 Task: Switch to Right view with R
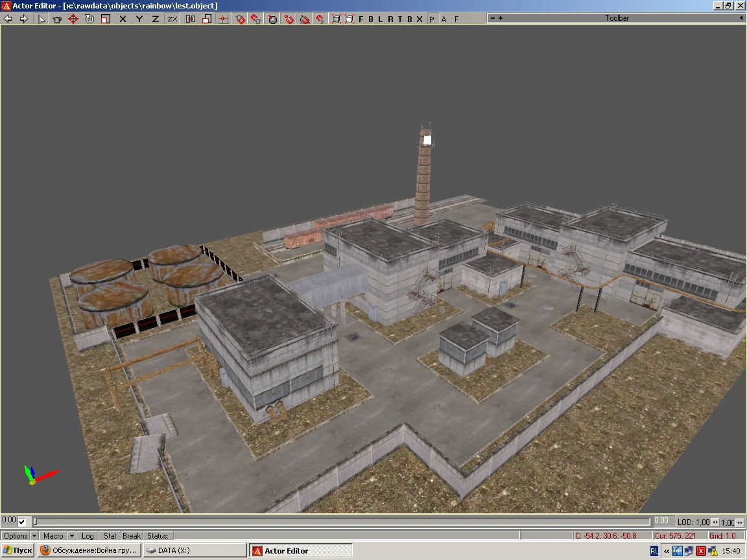390,19
